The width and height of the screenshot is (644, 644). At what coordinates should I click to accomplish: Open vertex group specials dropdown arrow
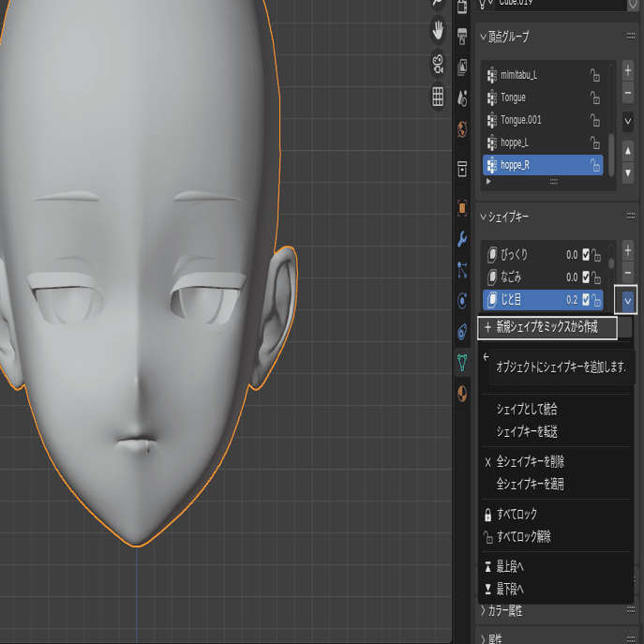pyautogui.click(x=627, y=121)
